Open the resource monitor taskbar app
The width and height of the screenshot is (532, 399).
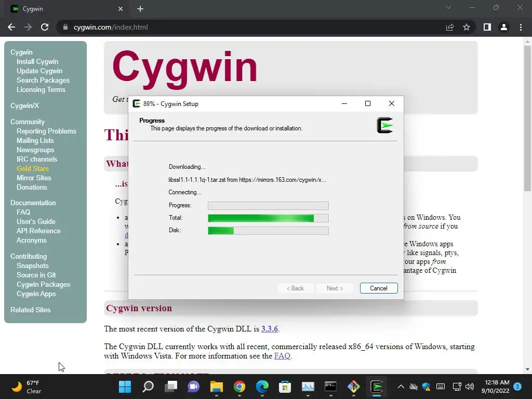point(308,387)
